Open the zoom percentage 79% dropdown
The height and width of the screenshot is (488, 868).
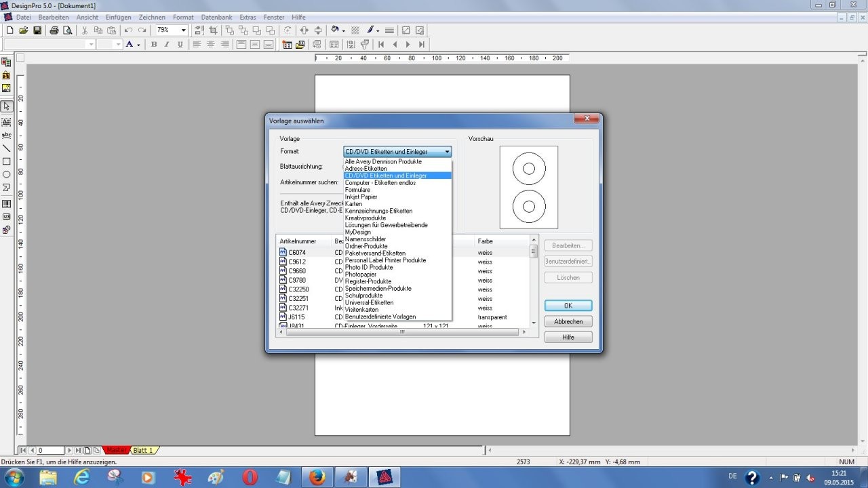point(183,30)
